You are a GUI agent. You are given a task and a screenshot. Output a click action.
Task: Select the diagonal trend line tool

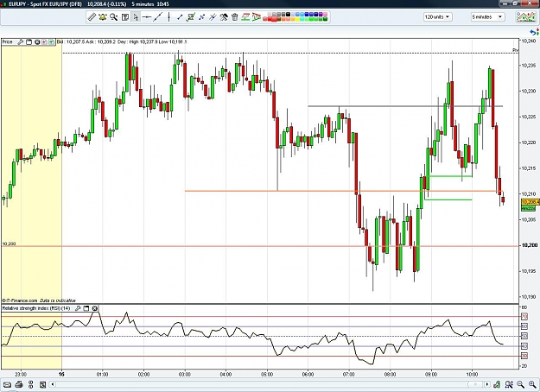point(158,17)
